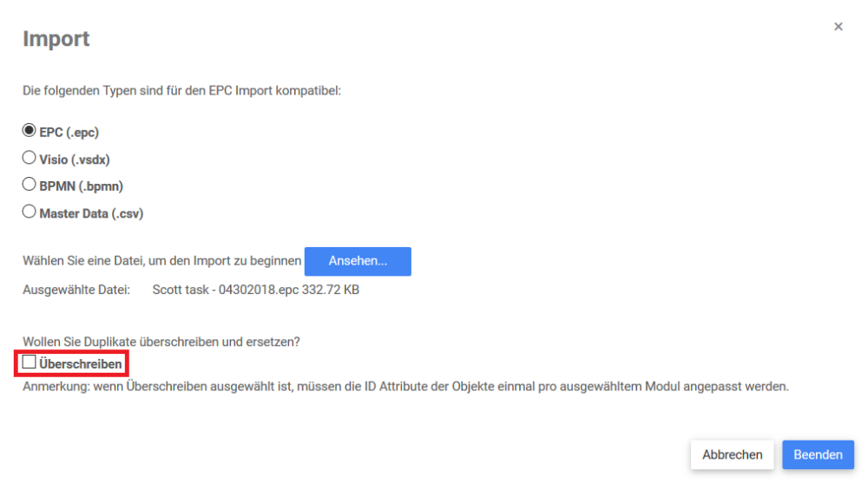The width and height of the screenshot is (868, 483).
Task: Enable the Überschreiben checkbox
Action: [30, 362]
